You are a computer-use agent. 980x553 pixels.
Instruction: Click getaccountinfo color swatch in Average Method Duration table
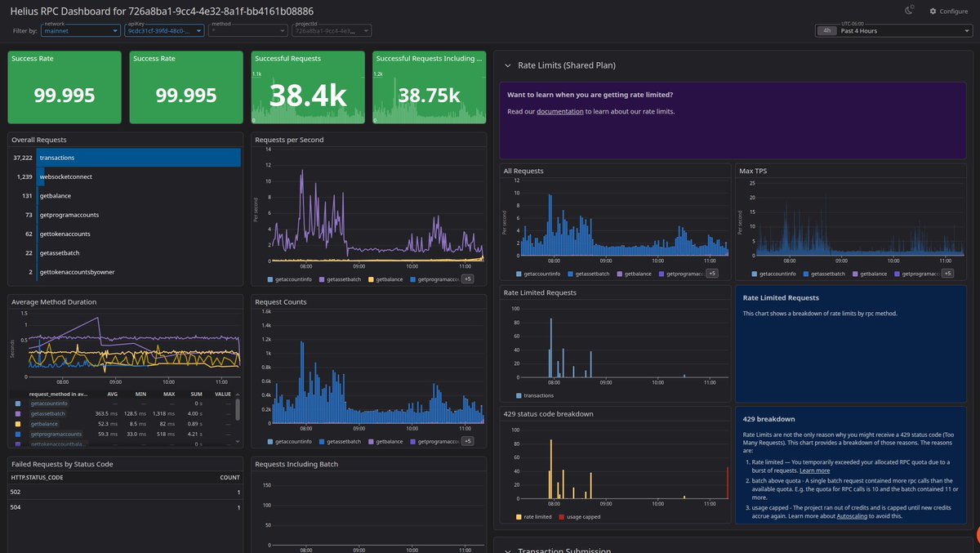[20, 404]
